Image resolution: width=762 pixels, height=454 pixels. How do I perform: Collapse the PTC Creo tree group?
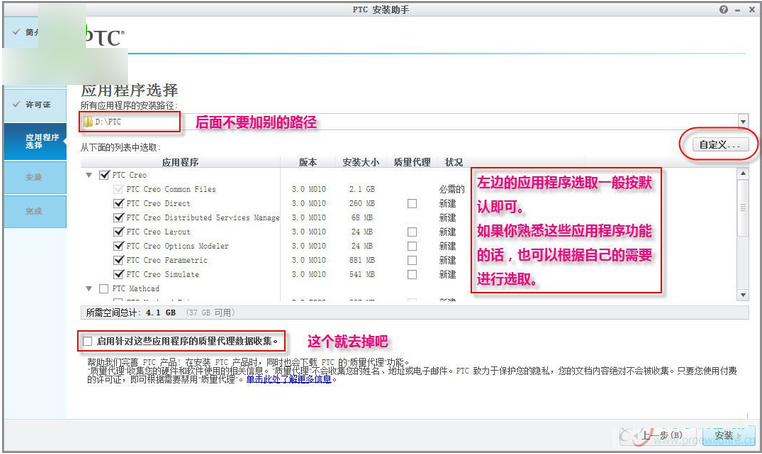[x=90, y=175]
